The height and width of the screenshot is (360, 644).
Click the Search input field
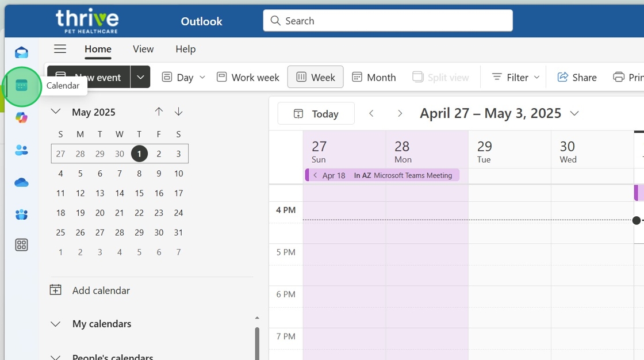[388, 21]
